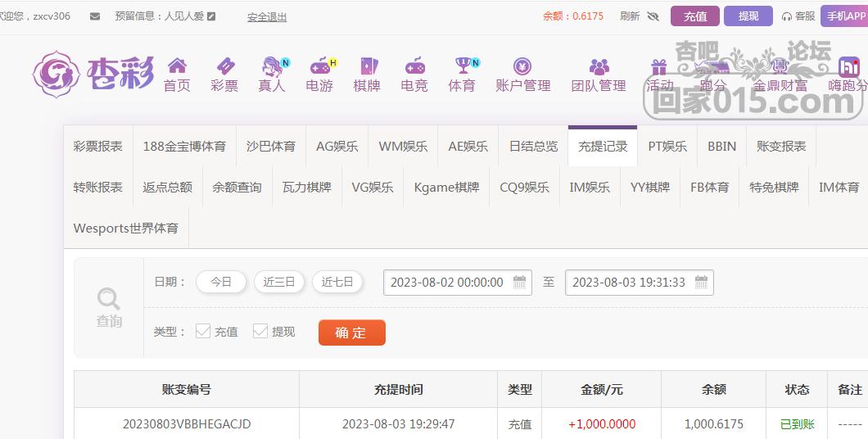This screenshot has width=868, height=439.
Task: Click the orange 确定 button
Action: point(352,333)
